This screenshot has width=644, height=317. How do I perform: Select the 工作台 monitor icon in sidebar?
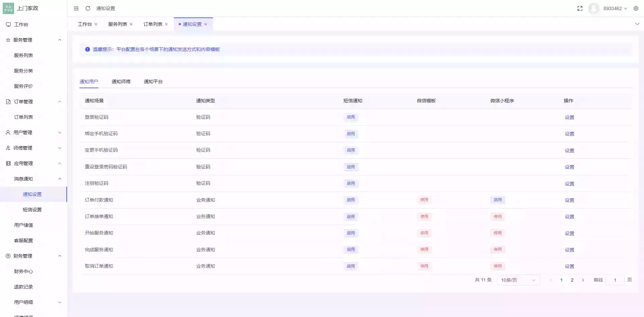pyautogui.click(x=8, y=24)
